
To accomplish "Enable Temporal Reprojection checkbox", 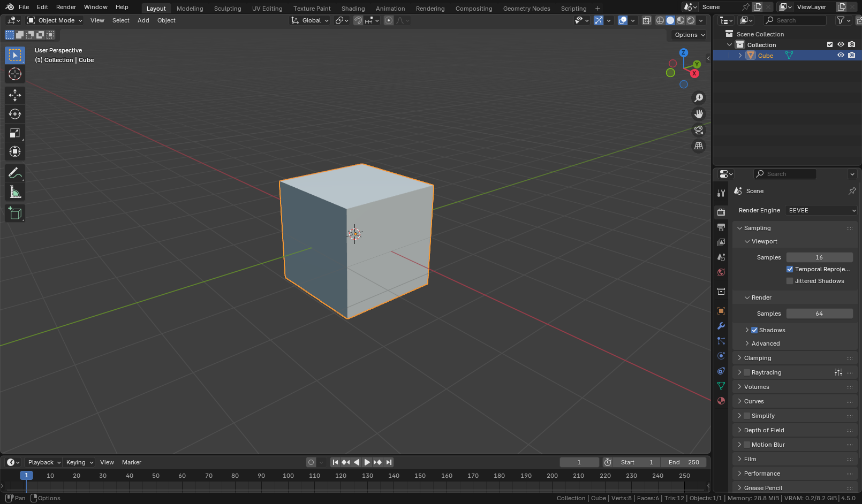I will pyautogui.click(x=790, y=269).
